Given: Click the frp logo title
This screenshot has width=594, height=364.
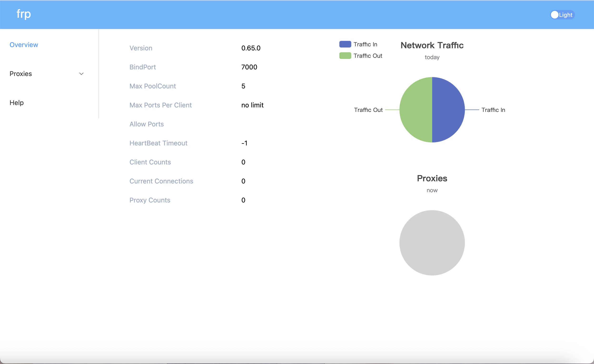Looking at the screenshot, I should [x=24, y=14].
